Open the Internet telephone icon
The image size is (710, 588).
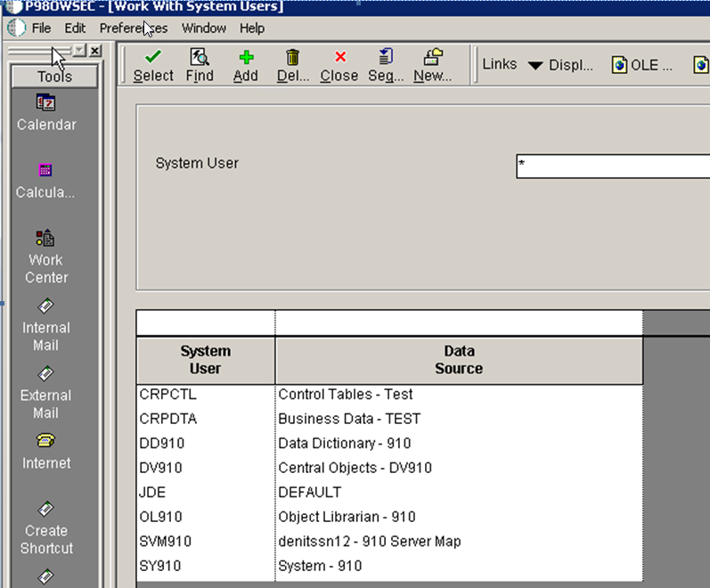pyautogui.click(x=45, y=440)
